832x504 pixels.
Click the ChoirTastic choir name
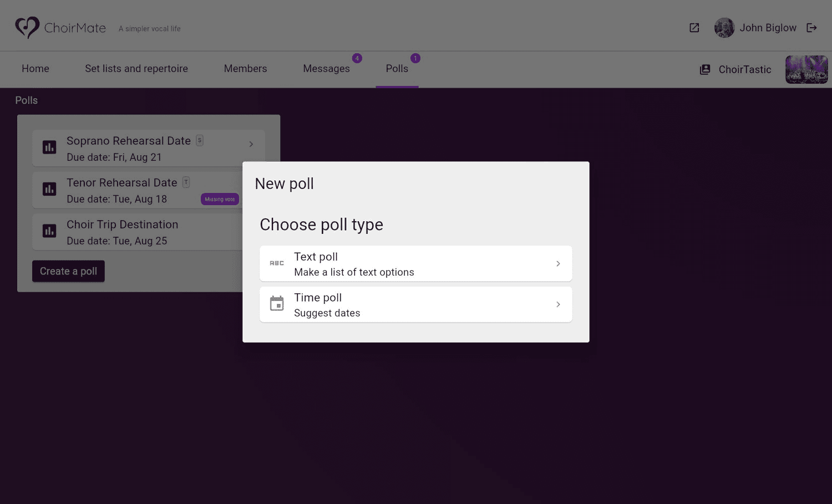745,69
